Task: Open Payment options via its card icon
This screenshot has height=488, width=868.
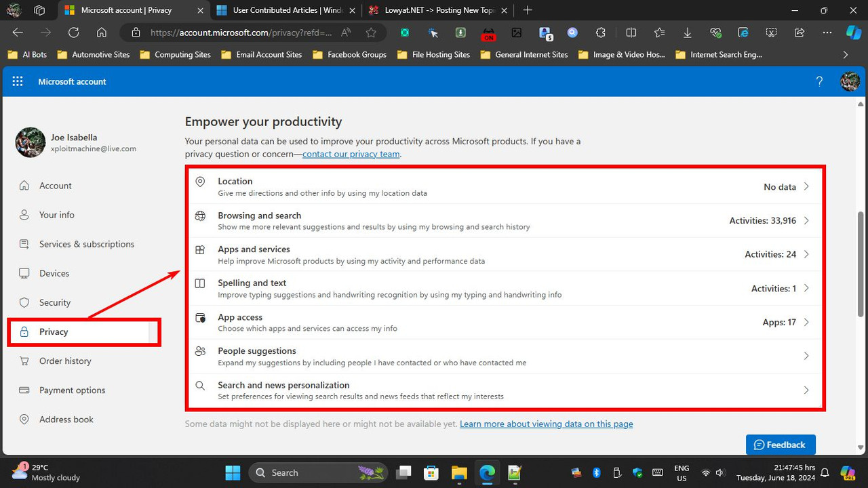Action: click(x=24, y=390)
